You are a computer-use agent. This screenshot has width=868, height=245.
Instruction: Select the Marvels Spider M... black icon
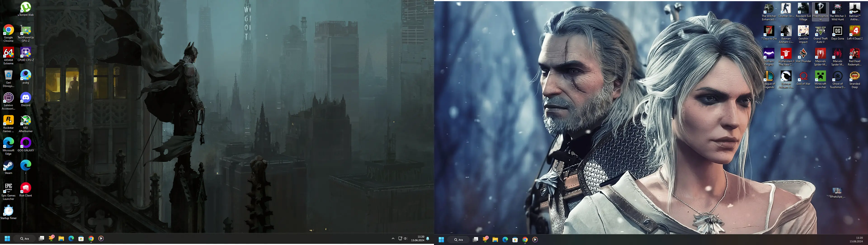838,57
